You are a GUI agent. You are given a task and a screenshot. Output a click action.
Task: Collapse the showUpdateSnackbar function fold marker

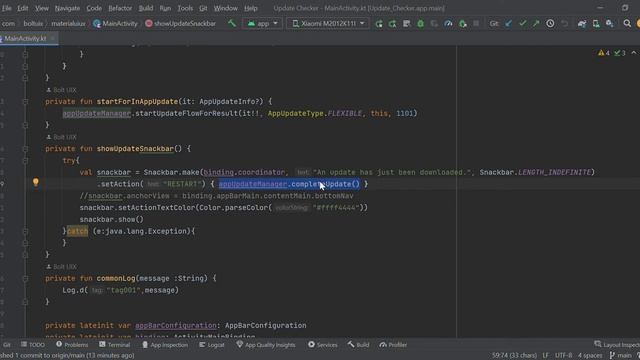(25, 149)
